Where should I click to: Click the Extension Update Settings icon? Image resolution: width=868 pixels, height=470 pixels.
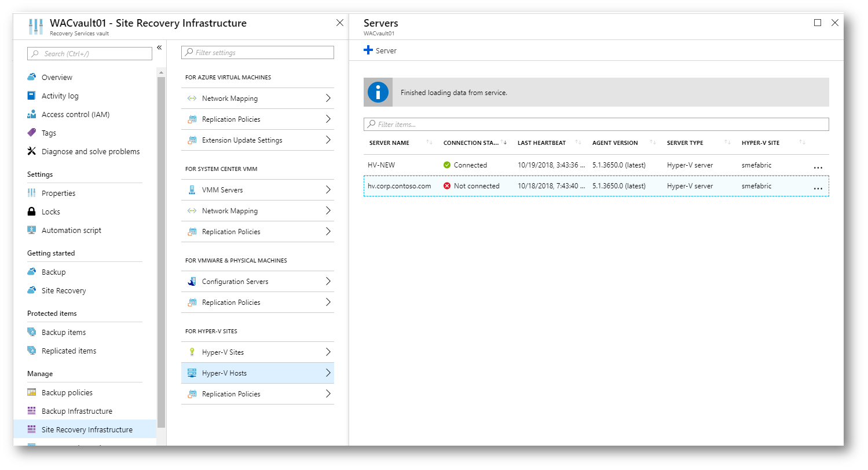192,140
